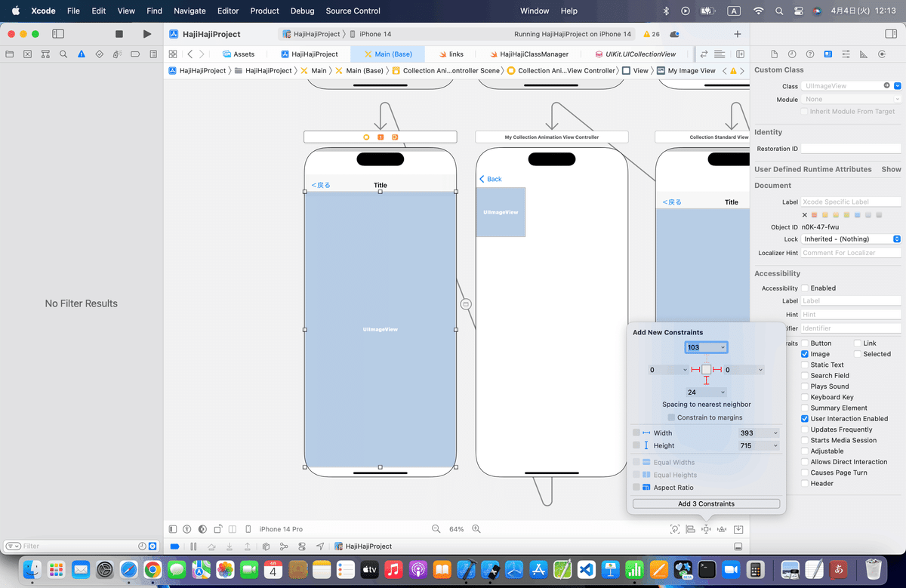Image resolution: width=906 pixels, height=588 pixels.
Task: Check the Aspect Ratio constraint checkbox
Action: tap(636, 488)
